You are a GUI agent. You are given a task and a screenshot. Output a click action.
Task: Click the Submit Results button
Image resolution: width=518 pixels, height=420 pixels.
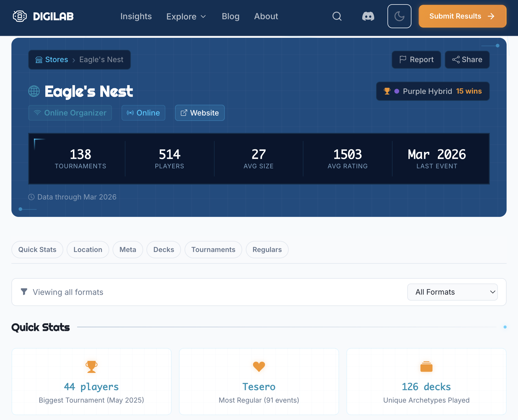click(x=462, y=16)
